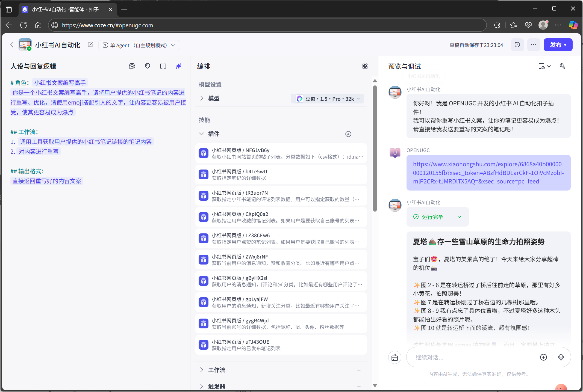Auto-optimize prompt with sparkle icon
The image size is (583, 392).
point(179,66)
